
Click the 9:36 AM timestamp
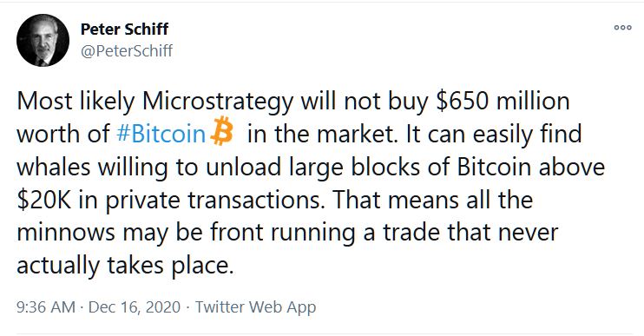(x=46, y=307)
